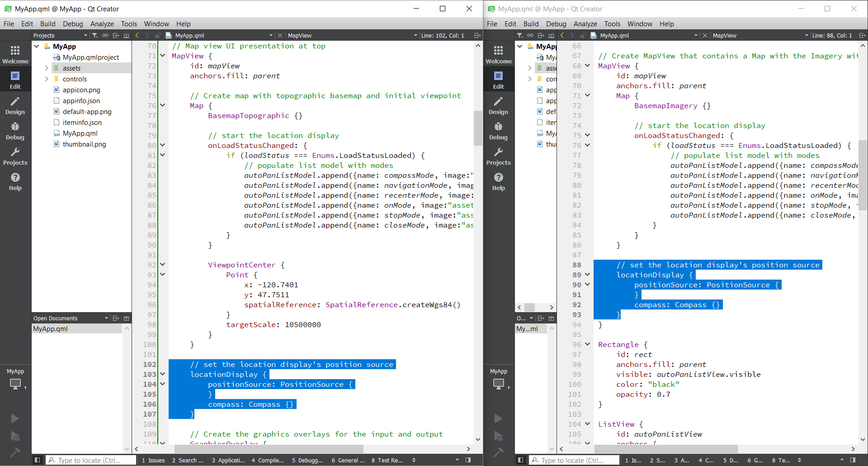This screenshot has width=868, height=466.
Task: Toggle left sidebar in left window
Action: coord(38,460)
